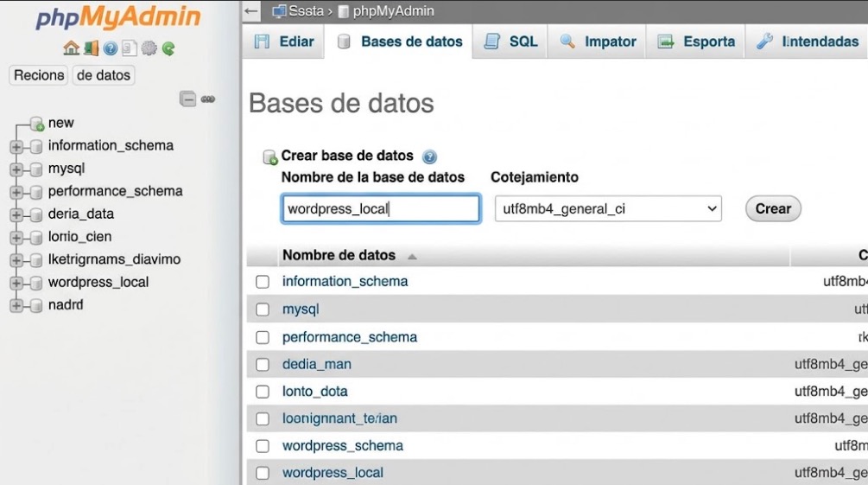Click database icon for lonio_cien in the tree
The height and width of the screenshot is (485, 868).
pyautogui.click(x=36, y=237)
